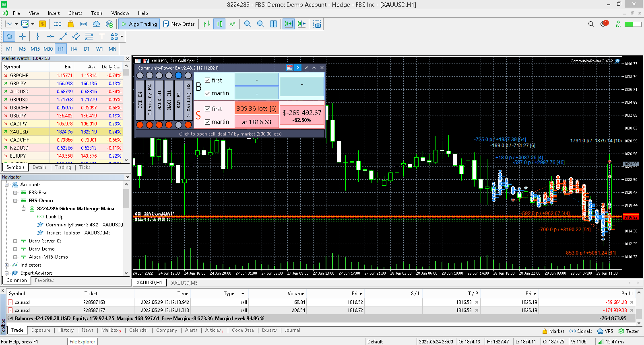Open the calendar icon in CommunityPower panel
The width and height of the screenshot is (644, 345).
point(289,68)
